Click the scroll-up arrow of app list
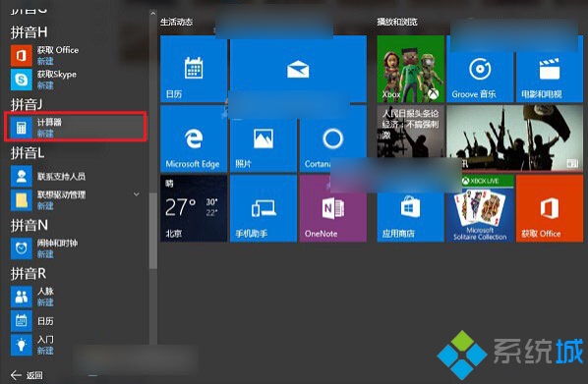This screenshot has width=588, height=384. tap(153, 14)
